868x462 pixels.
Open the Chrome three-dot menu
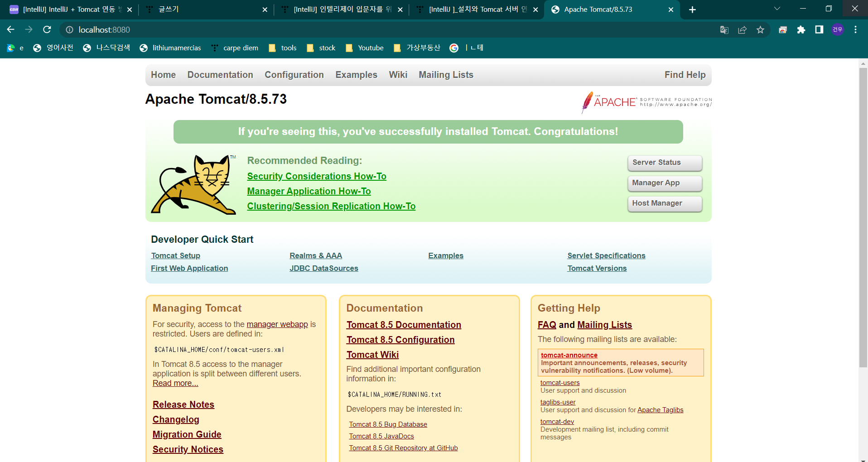tap(856, 29)
